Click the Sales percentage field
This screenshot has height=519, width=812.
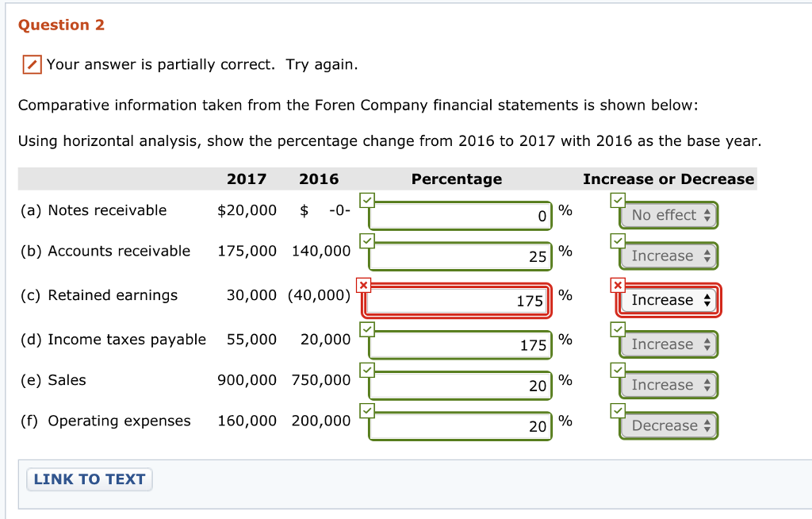[x=460, y=386]
